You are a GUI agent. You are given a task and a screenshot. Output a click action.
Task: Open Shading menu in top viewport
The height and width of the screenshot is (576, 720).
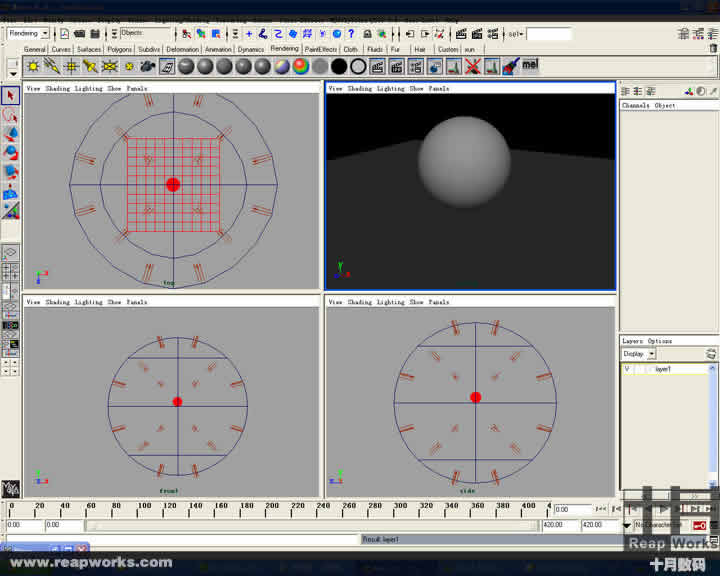[58, 88]
